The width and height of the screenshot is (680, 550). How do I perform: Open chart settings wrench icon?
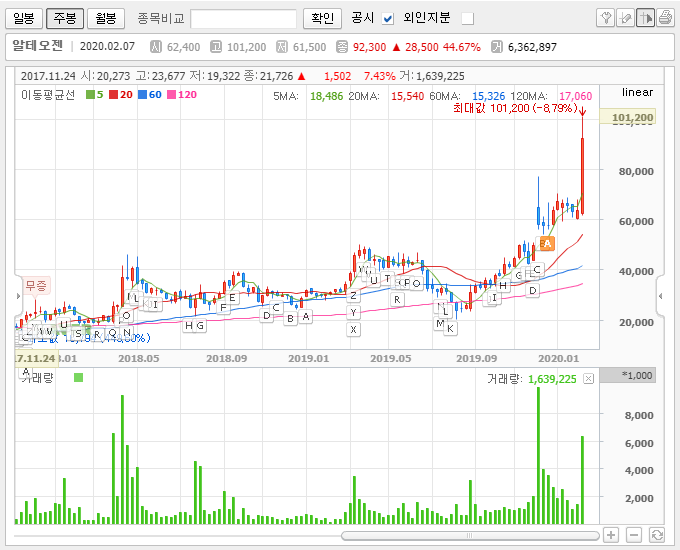(x=605, y=18)
